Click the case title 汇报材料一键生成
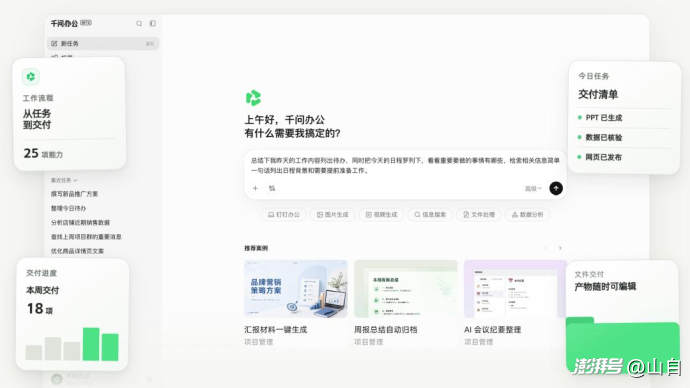 point(275,329)
